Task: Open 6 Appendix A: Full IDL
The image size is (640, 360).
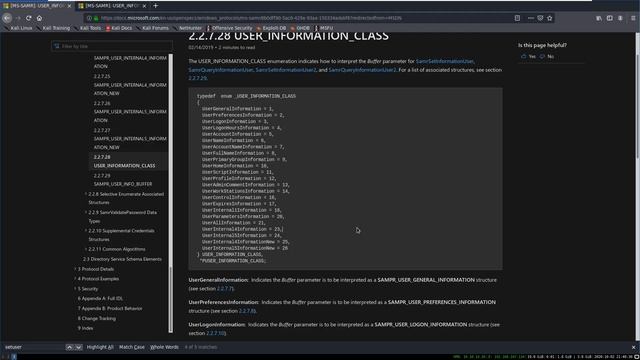Action: coord(100,298)
